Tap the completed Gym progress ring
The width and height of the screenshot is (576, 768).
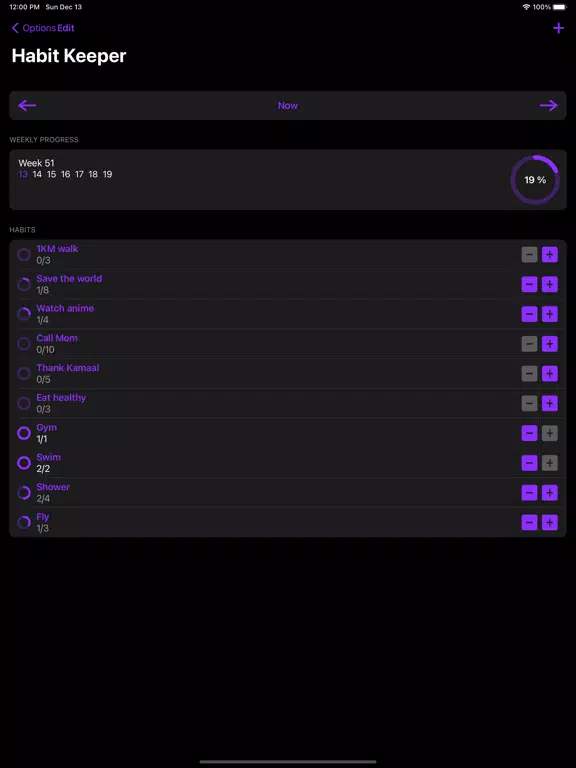[24, 433]
